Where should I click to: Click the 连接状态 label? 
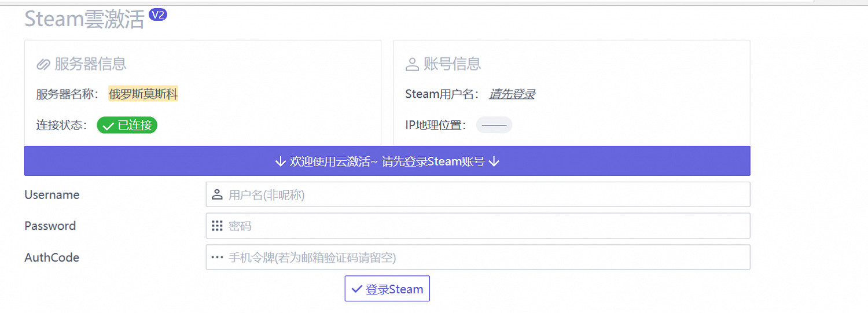point(62,126)
